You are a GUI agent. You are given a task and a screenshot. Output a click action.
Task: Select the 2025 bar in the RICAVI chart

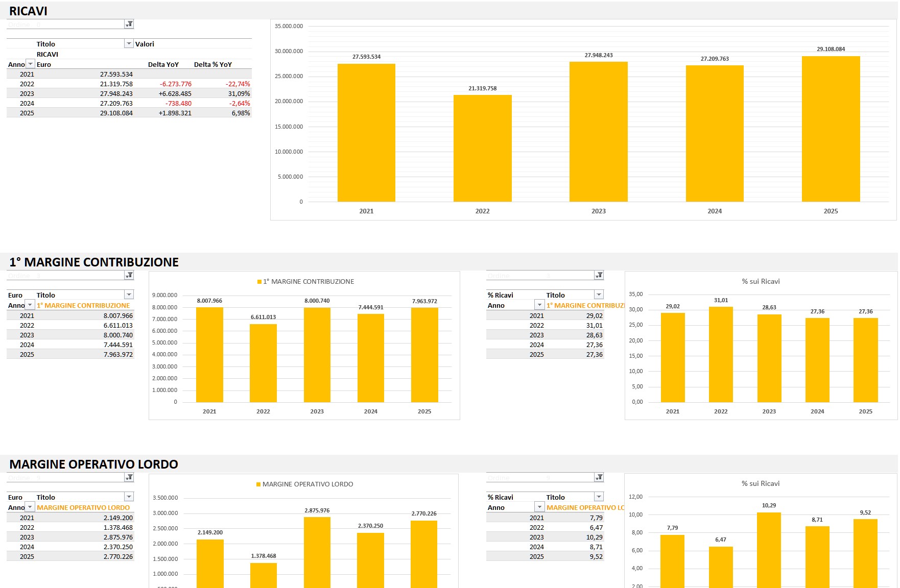[x=831, y=129]
